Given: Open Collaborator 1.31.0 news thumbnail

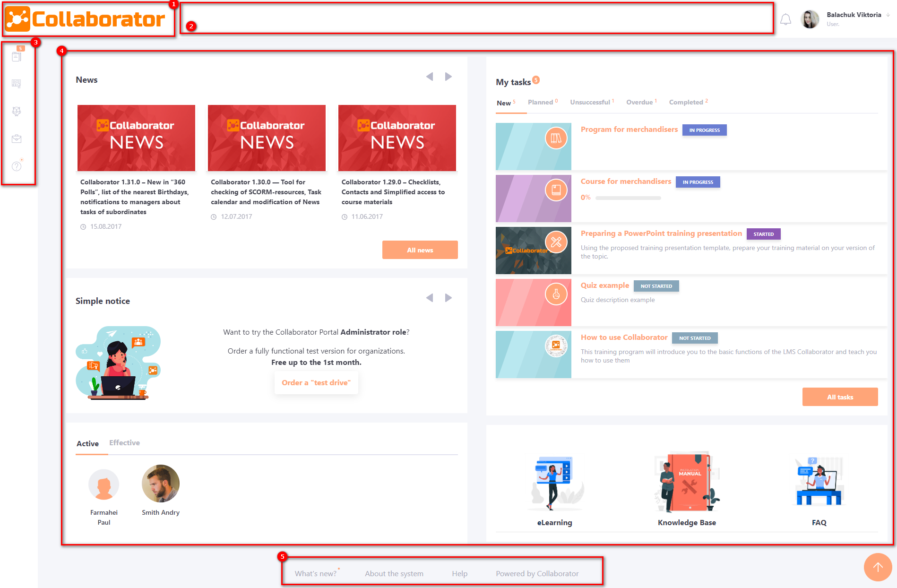Looking at the screenshot, I should pos(136,138).
